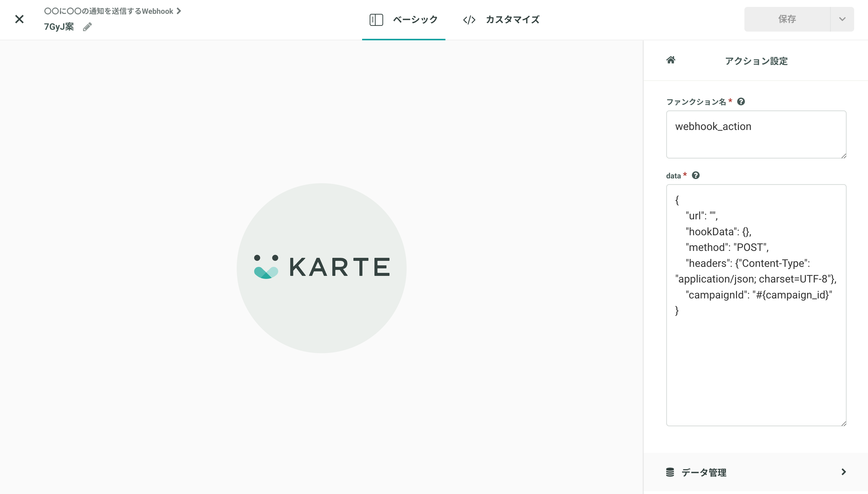The height and width of the screenshot is (494, 868).
Task: Click the pencil icon to rename 7GyJ案
Action: (x=87, y=27)
